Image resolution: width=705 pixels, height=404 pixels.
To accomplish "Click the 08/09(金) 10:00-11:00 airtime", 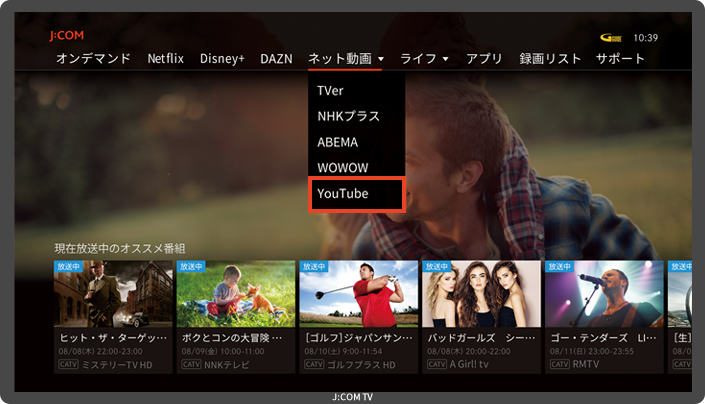I will click(x=223, y=351).
